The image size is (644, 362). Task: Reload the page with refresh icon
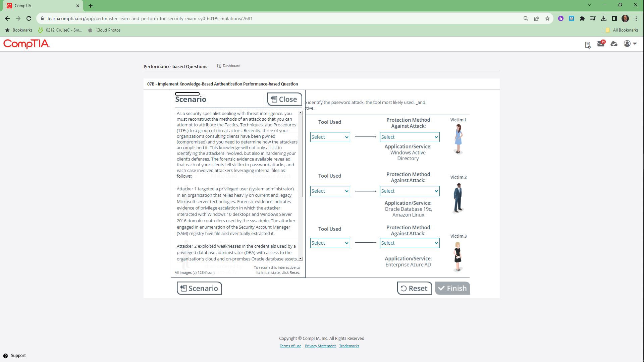click(29, 18)
